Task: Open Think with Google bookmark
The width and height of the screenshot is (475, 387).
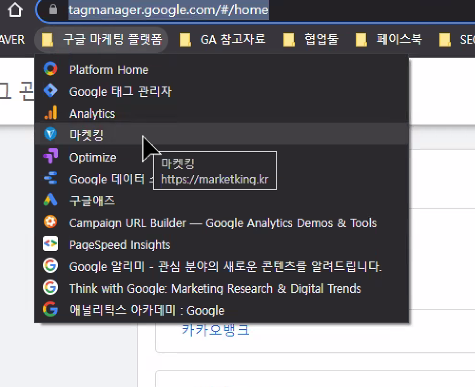Action: point(221,288)
